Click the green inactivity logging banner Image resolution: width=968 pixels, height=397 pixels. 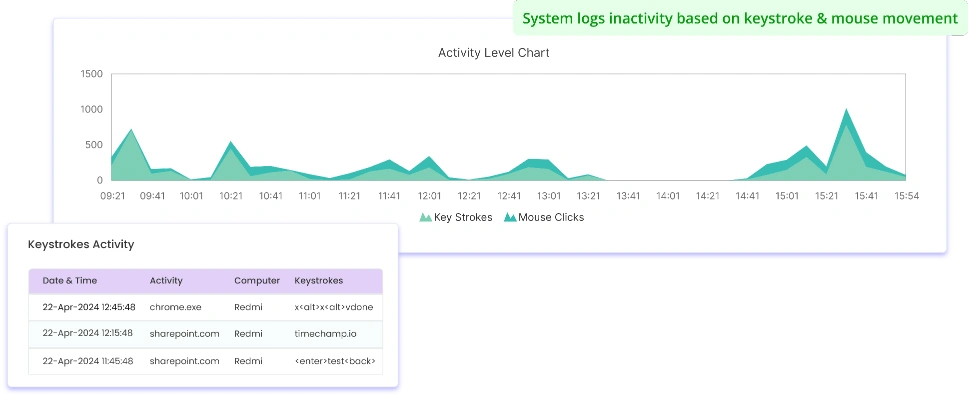point(740,18)
